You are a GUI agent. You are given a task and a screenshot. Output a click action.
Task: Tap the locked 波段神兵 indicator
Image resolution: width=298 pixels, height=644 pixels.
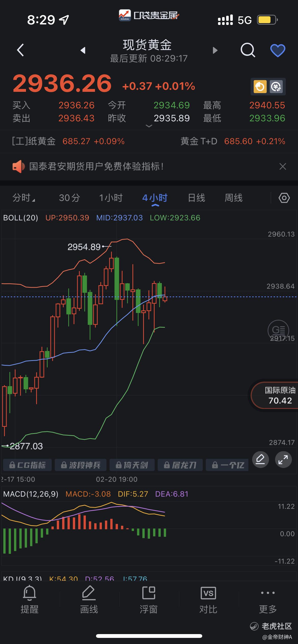pyautogui.click(x=81, y=465)
